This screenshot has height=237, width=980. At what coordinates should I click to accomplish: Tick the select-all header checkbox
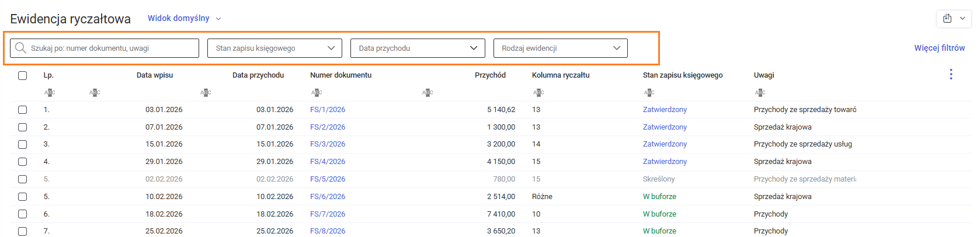(x=22, y=75)
